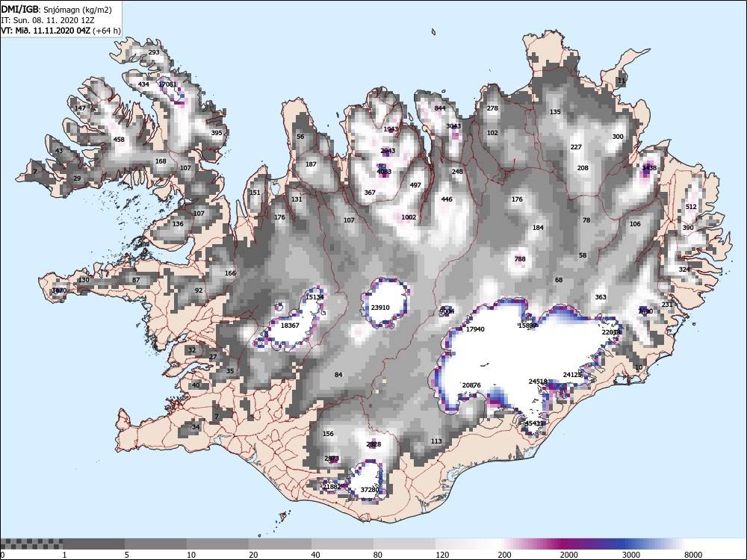Viewport: 747px width, 560px height.
Task: Click the glacier value '24125'
Action: point(572,375)
